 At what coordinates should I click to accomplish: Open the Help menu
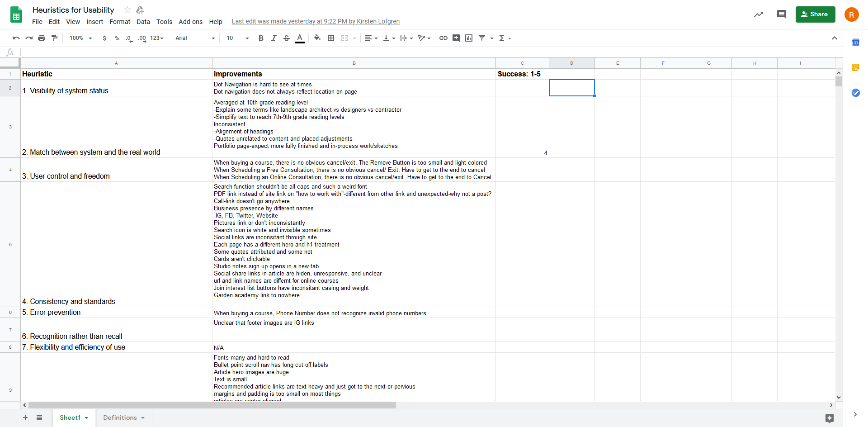click(216, 22)
